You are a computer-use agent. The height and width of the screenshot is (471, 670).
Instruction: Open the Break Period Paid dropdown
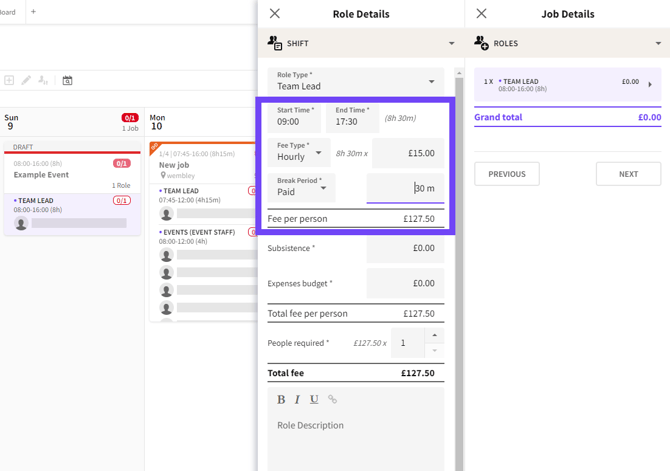click(x=301, y=187)
